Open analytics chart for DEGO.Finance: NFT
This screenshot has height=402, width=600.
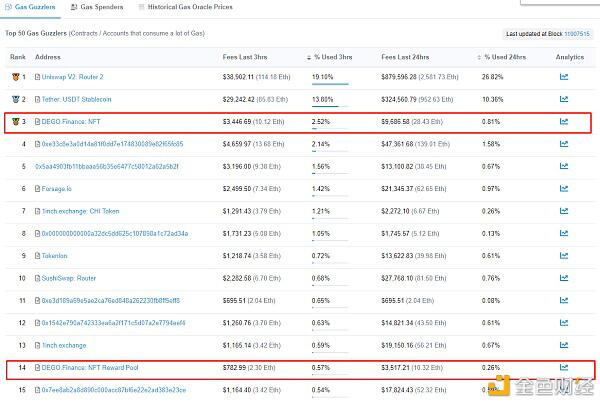tap(564, 122)
